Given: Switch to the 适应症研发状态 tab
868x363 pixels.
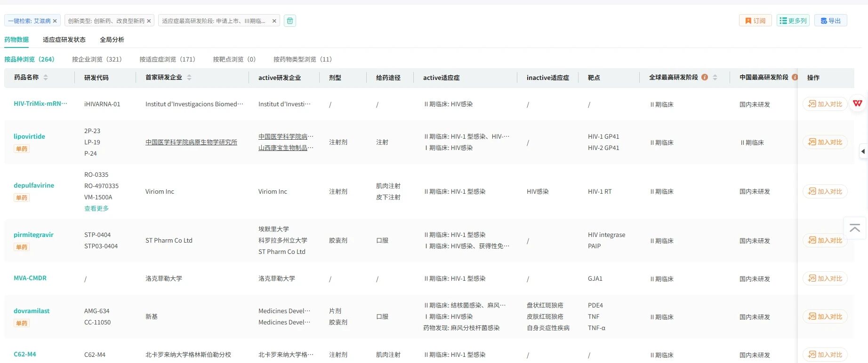Looking at the screenshot, I should point(64,39).
